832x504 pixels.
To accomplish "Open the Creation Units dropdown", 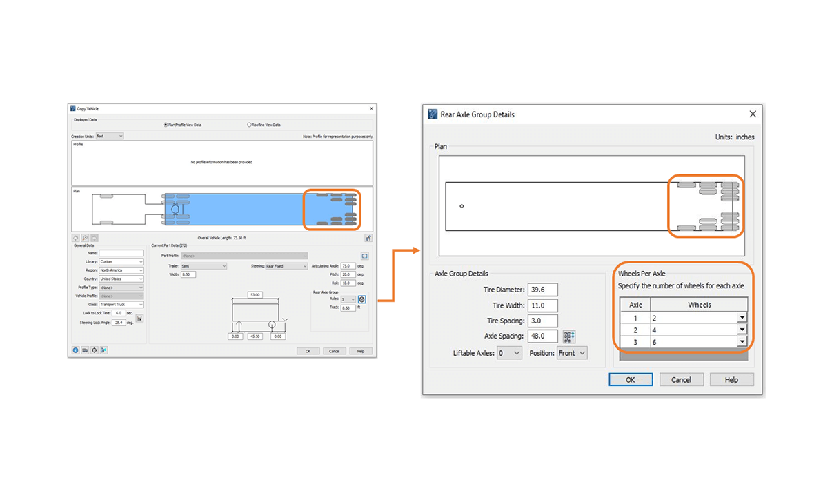I will coord(110,137).
